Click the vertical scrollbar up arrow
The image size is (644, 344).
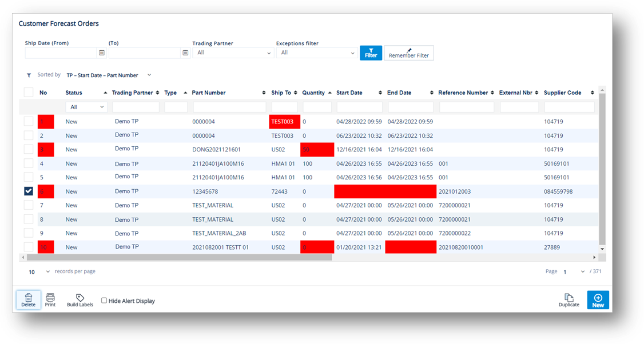[x=602, y=90]
